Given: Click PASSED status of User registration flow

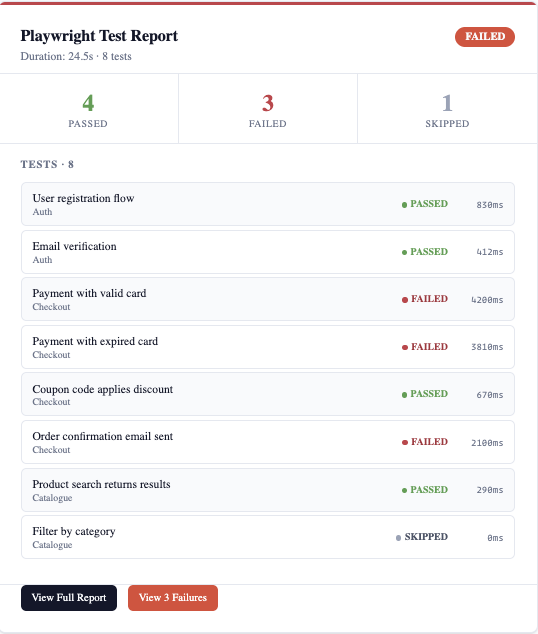Looking at the screenshot, I should tap(425, 204).
